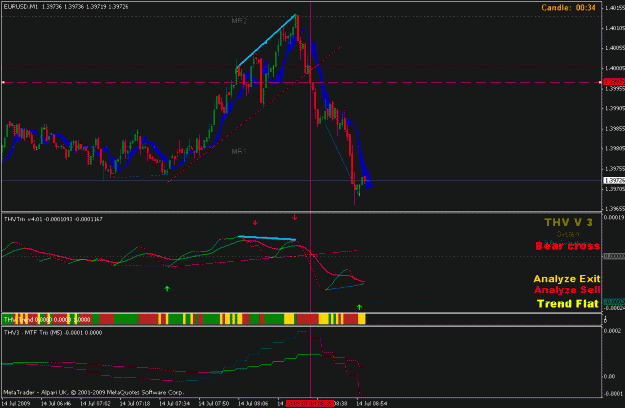This screenshot has height=408, width=625.
Task: Select the cyan trendline on price highs
Action: pyautogui.click(x=266, y=41)
